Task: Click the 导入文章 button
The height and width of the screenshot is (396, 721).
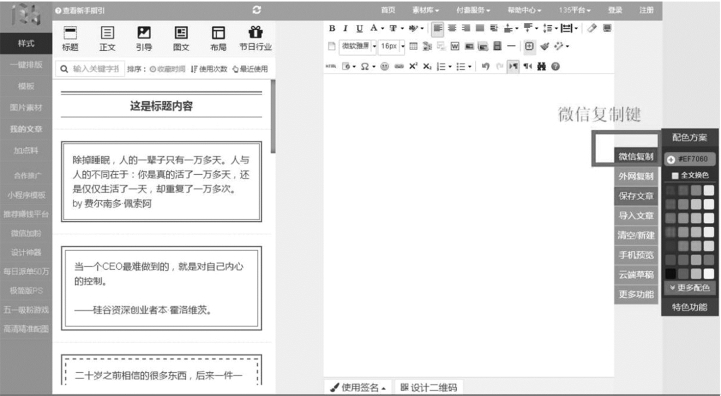Action: (636, 216)
